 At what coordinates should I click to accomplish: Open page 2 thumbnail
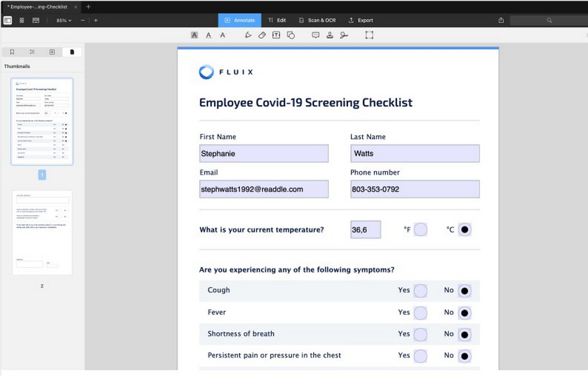[x=42, y=233]
